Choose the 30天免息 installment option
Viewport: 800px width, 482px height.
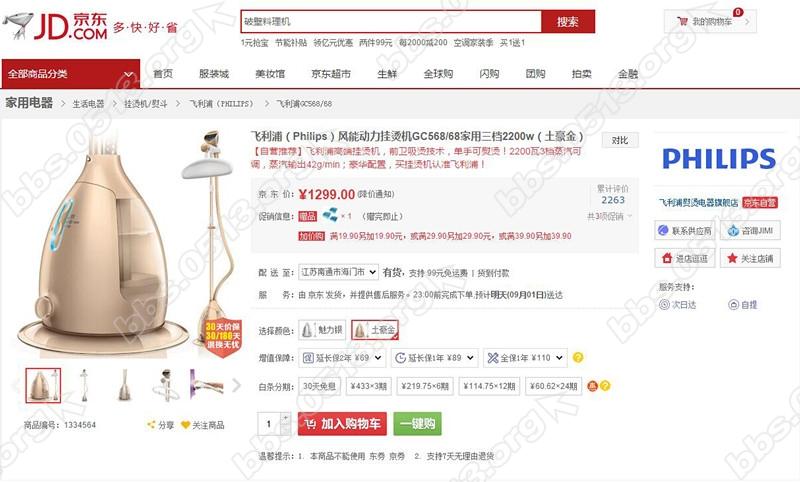click(319, 386)
